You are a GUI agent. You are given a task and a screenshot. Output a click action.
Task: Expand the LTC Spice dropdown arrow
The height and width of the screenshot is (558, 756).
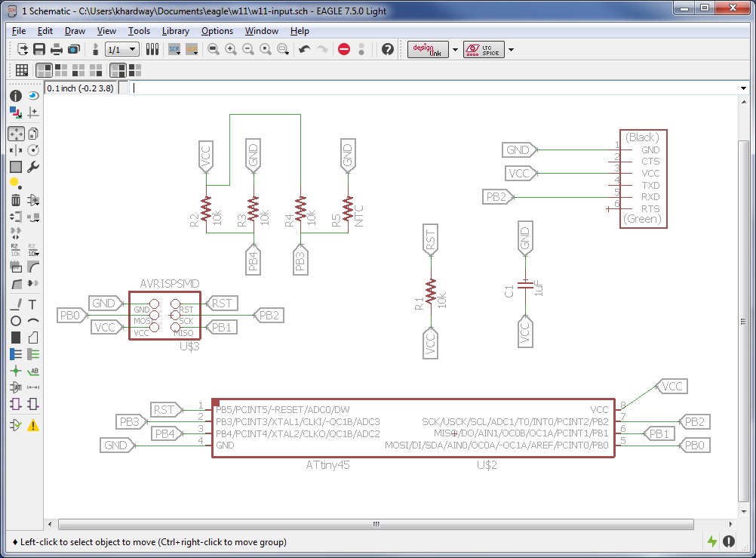pos(511,49)
